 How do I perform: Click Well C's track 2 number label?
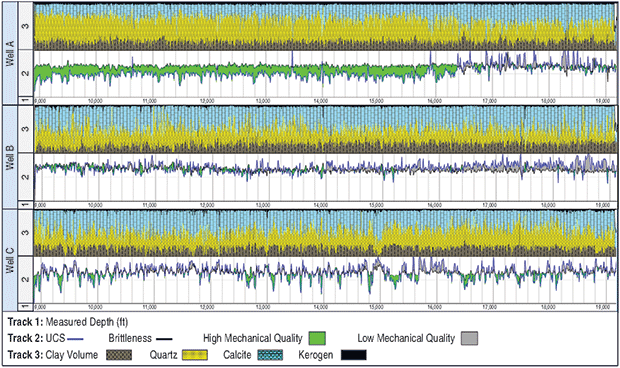pos(25,279)
